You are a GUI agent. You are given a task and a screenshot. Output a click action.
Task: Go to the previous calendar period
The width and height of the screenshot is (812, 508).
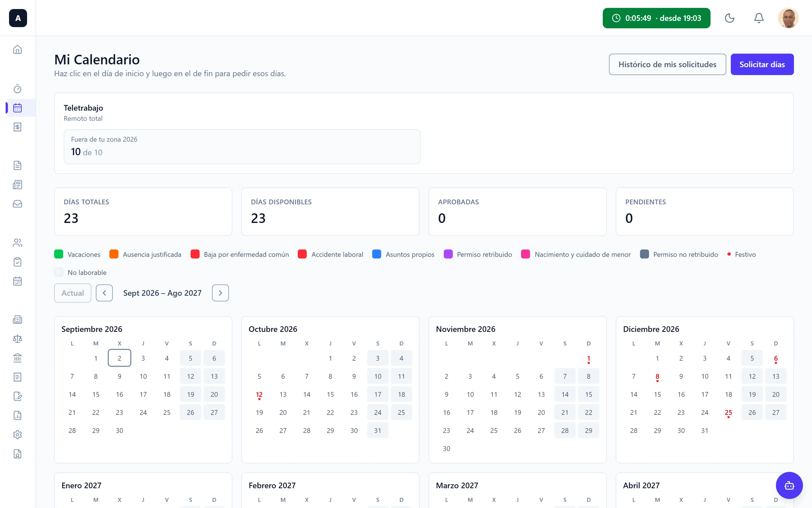(104, 293)
